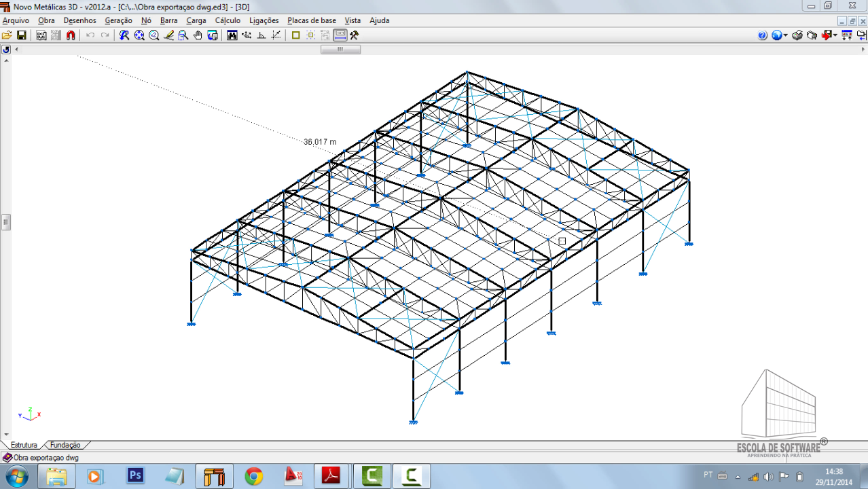
Task: Expand the globe icon dropdown arrow
Action: pyautogui.click(x=786, y=35)
